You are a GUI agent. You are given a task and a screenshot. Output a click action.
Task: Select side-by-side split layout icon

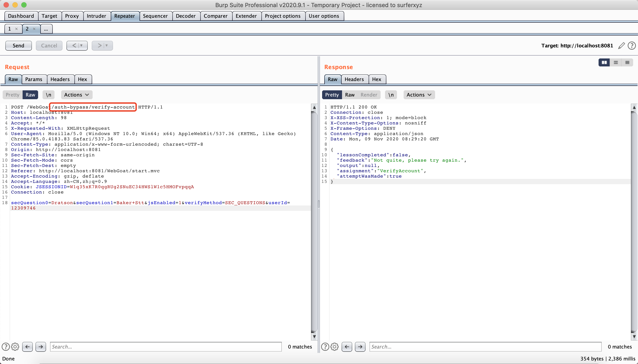604,62
